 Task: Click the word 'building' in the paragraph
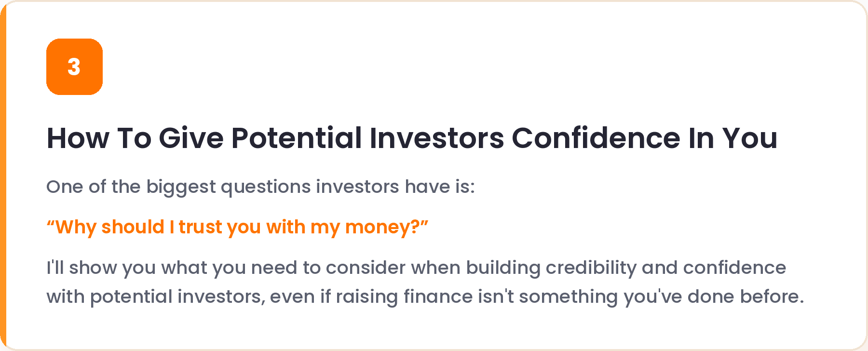503,268
